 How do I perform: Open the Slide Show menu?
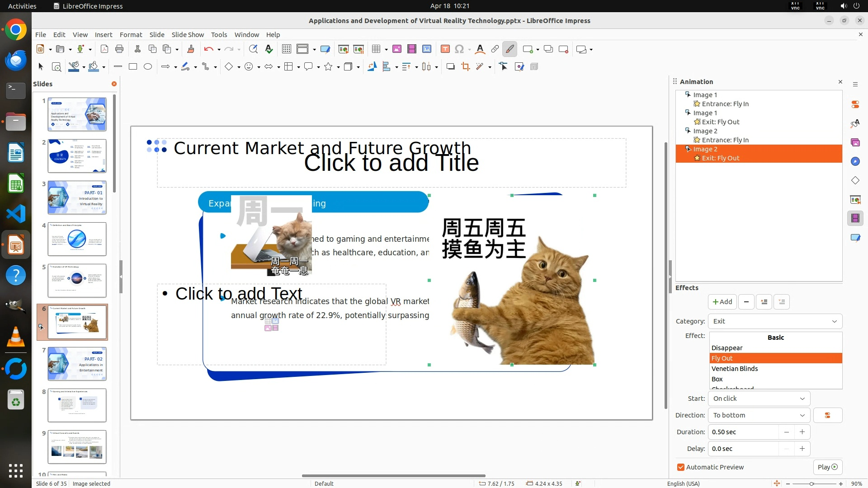pyautogui.click(x=188, y=35)
